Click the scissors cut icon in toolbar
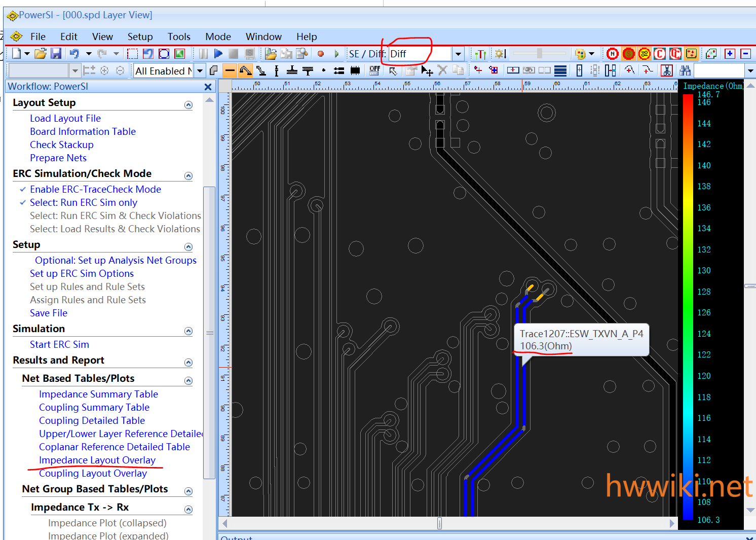Screen dimensions: 756x540 [667, 70]
